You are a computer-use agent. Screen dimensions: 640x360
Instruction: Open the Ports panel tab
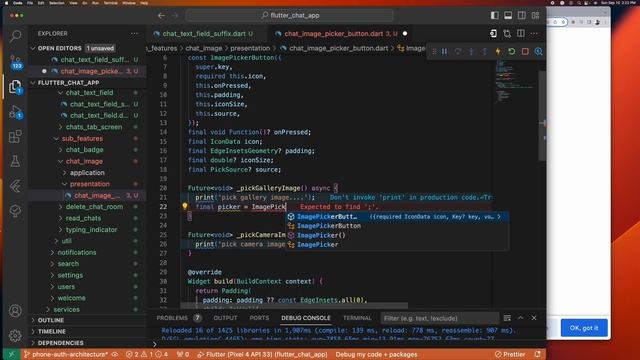(x=259, y=318)
